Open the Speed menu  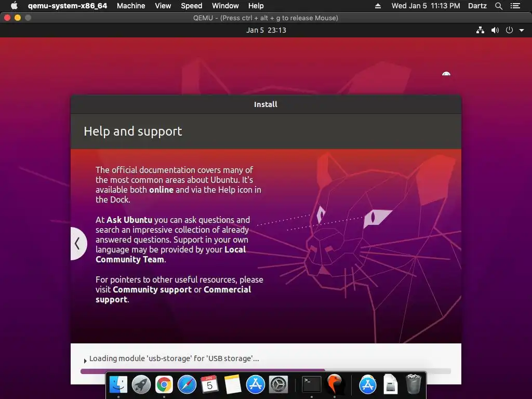pos(191,6)
